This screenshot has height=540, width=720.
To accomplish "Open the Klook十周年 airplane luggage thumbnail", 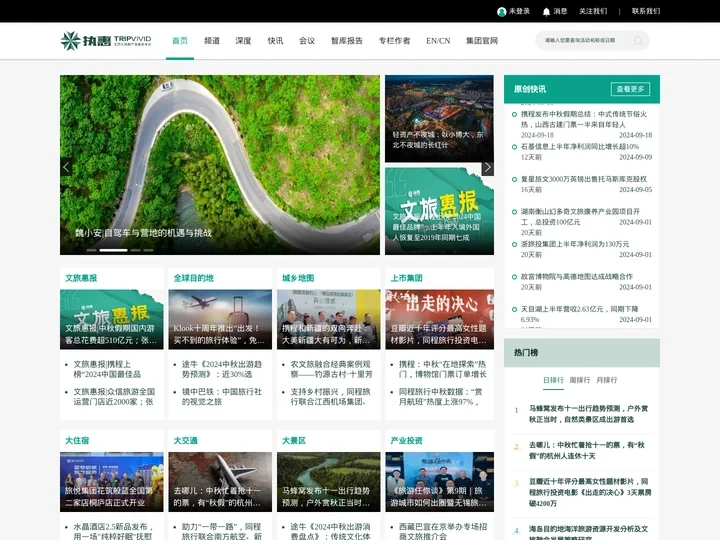I will [220, 320].
